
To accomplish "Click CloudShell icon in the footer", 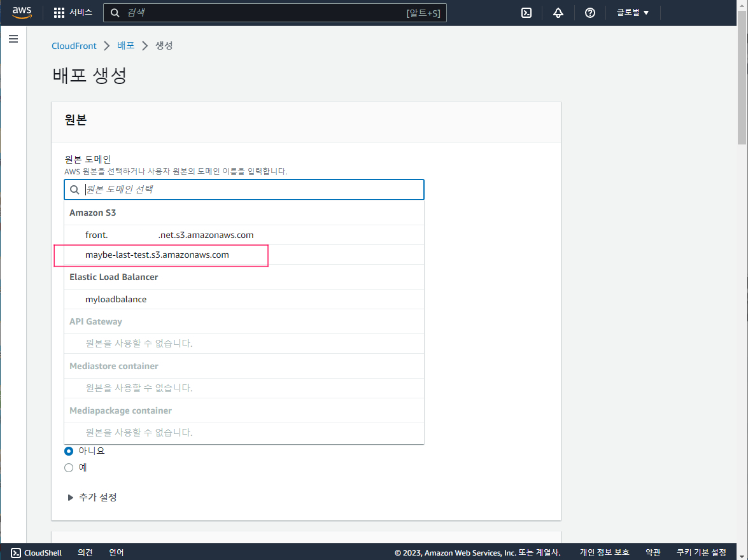I will [16, 552].
